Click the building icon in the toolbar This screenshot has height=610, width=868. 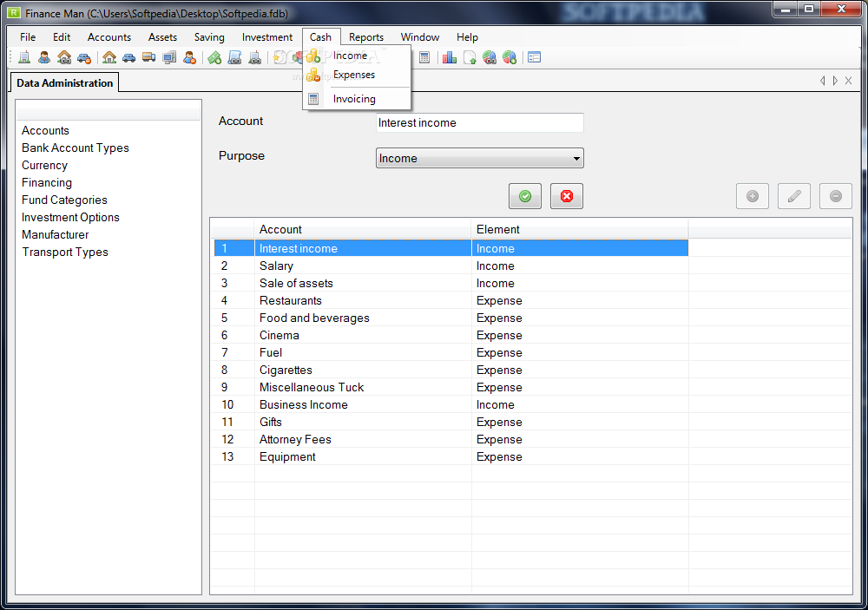23,57
